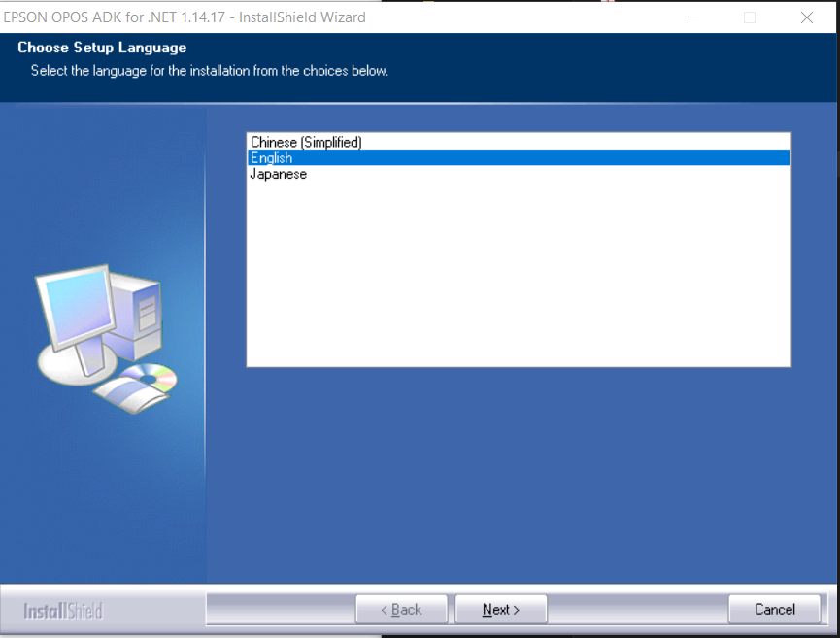840x638 pixels.
Task: Choose Japanese as the setup language
Action: tap(519, 174)
